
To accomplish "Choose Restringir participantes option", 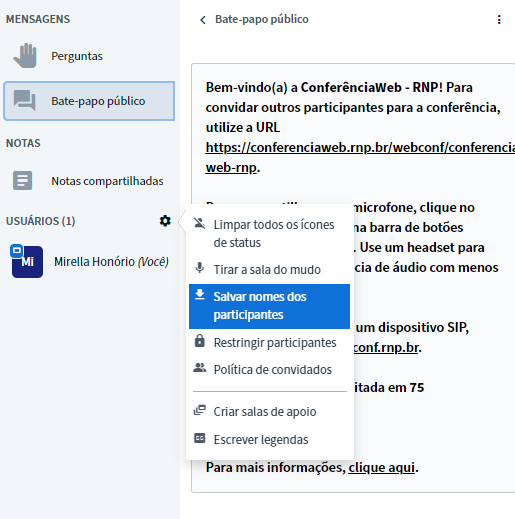I will pyautogui.click(x=269, y=343).
